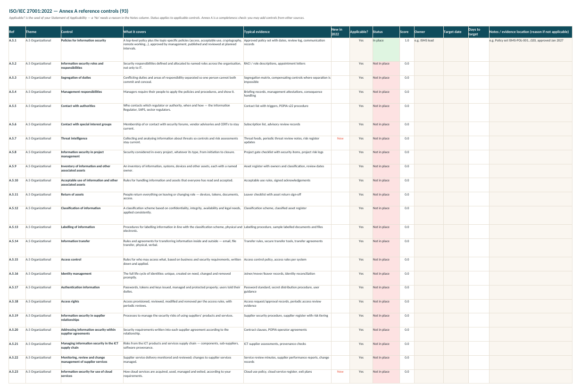The width and height of the screenshot is (581, 392).
Task: Click 'ICT supplier assessments, provenance checks' cell
Action: (x=287, y=348)
